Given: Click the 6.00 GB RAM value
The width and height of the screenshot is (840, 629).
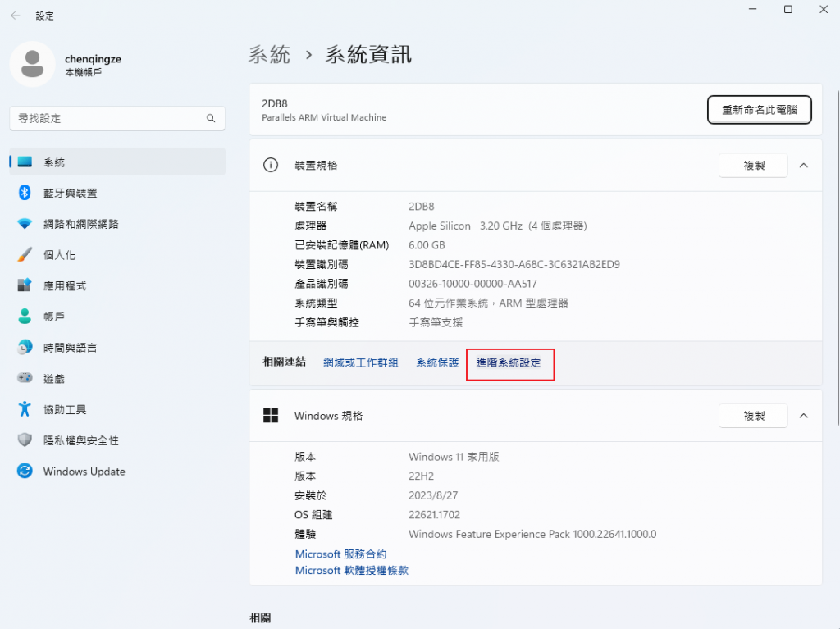Looking at the screenshot, I should pos(427,245).
